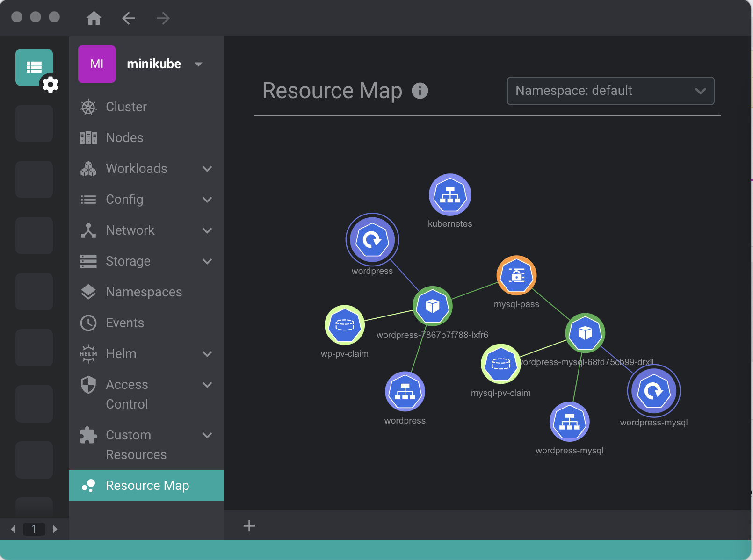Open the catalog list icon with gear
This screenshot has height=560, width=753.
34,67
